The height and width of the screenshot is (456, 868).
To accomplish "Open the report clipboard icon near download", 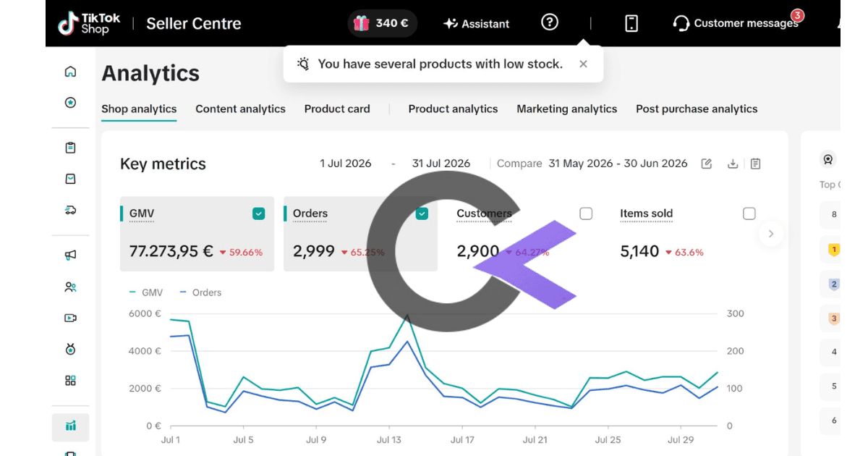I will pyautogui.click(x=755, y=164).
